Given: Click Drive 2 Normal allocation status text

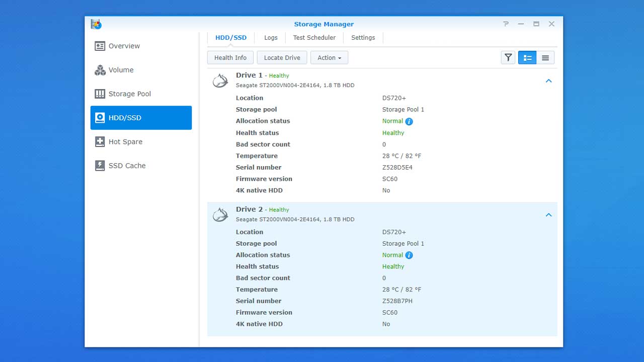Looking at the screenshot, I should [x=392, y=255].
